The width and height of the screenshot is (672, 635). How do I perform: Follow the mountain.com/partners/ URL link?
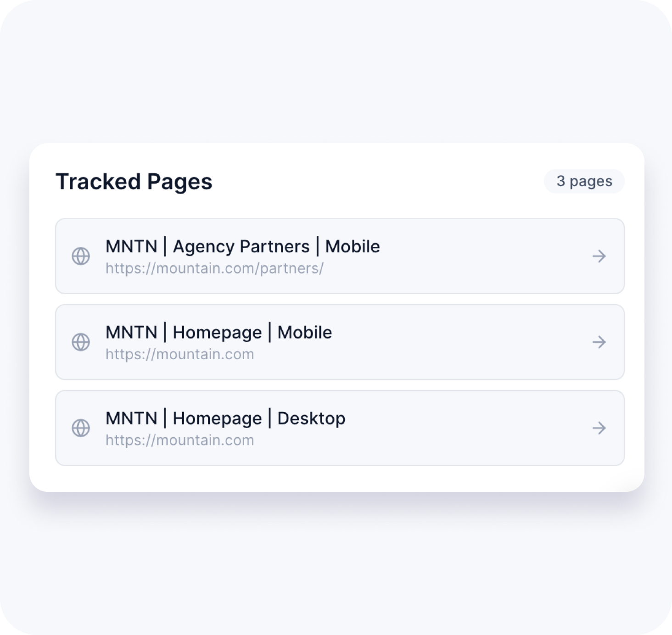pos(214,268)
